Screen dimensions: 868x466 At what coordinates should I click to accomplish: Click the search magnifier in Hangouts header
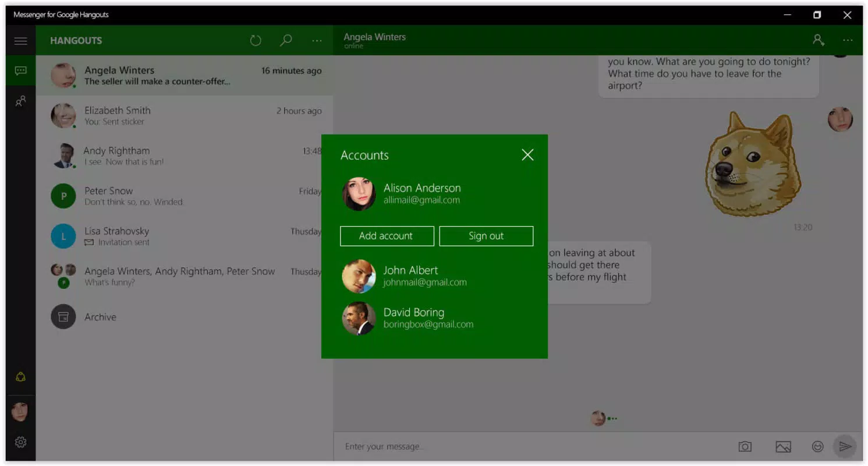pyautogui.click(x=286, y=40)
